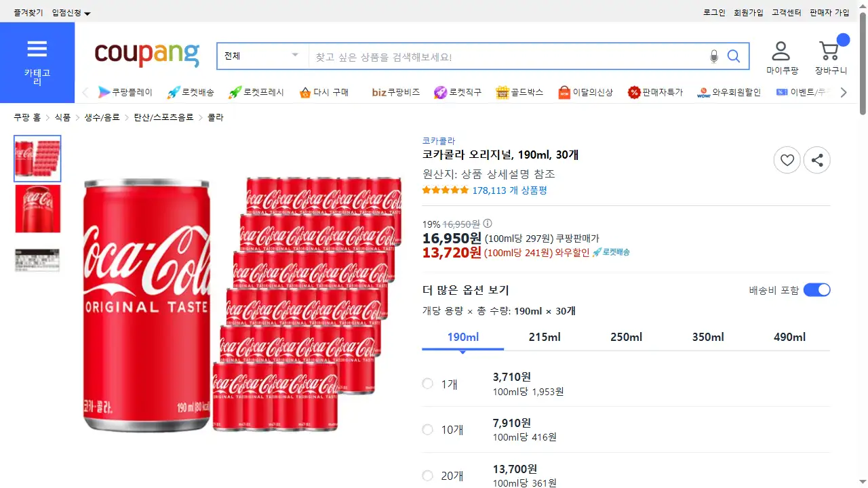Switch to the 250ml tab

(x=626, y=338)
